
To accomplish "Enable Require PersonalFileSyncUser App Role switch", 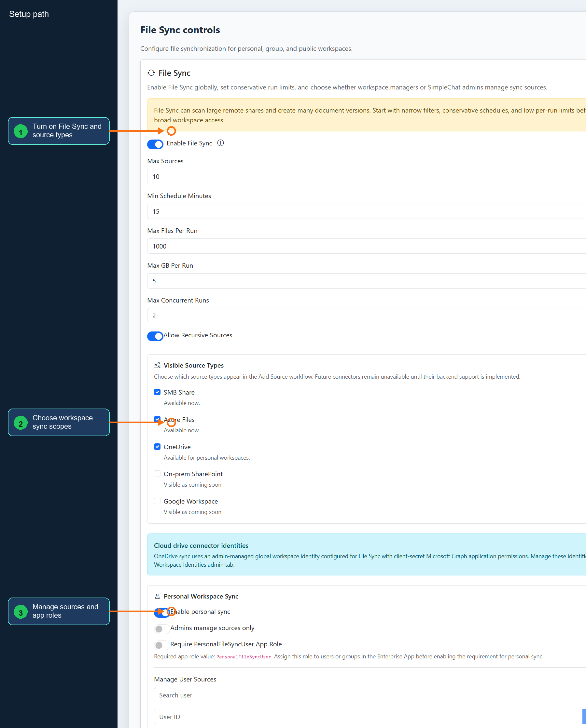I will coord(162,645).
